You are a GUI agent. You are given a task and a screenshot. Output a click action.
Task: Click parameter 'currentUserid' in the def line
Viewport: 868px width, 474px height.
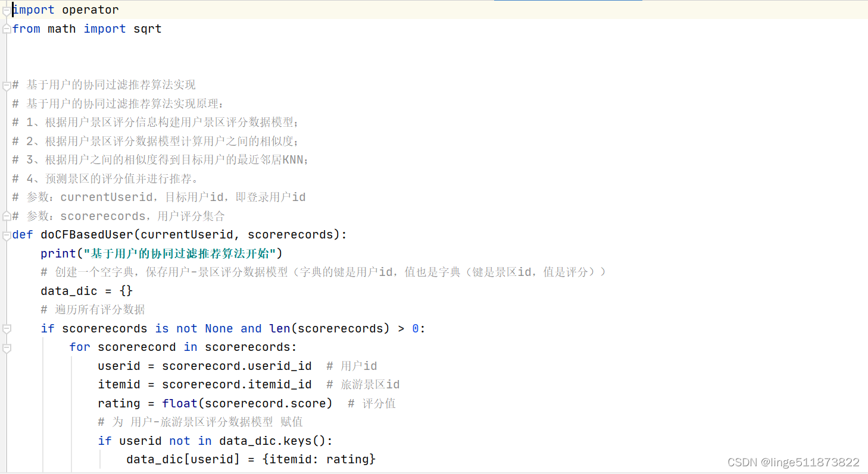[187, 235]
